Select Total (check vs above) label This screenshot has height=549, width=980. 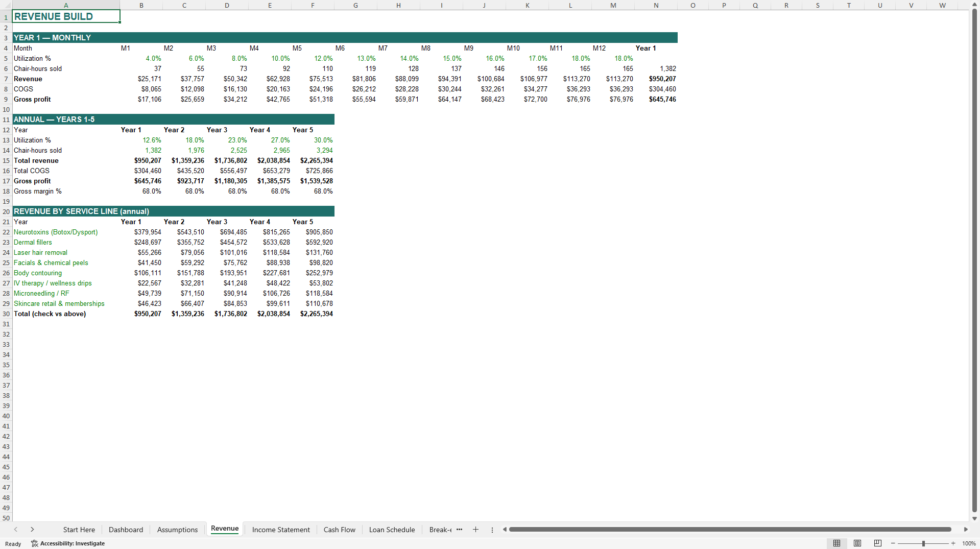[66, 314]
